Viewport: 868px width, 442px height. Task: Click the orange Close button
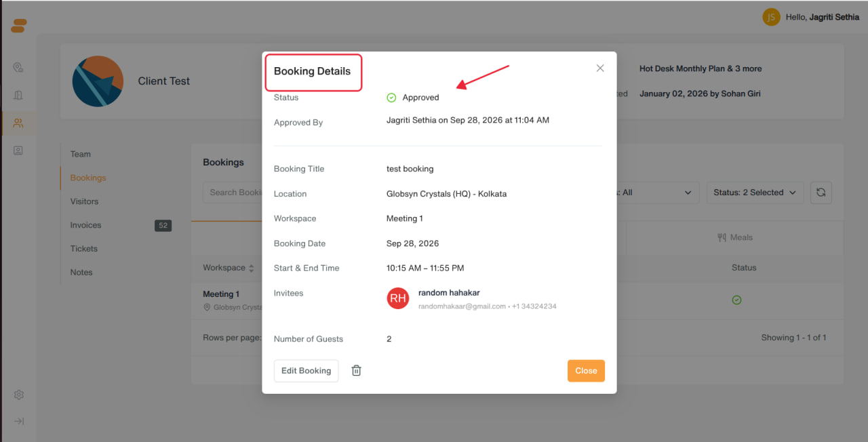pos(586,371)
